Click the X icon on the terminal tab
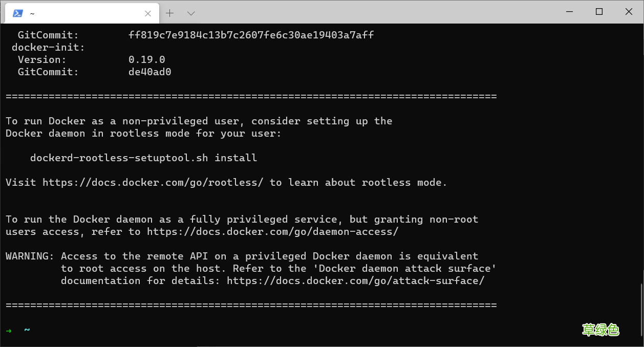Image resolution: width=644 pixels, height=347 pixels. tap(148, 13)
